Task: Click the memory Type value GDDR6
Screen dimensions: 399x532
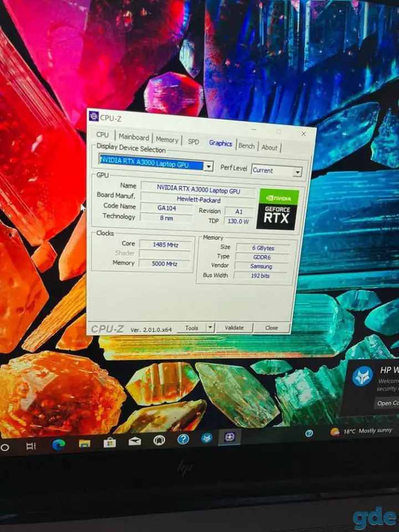Action: (262, 257)
